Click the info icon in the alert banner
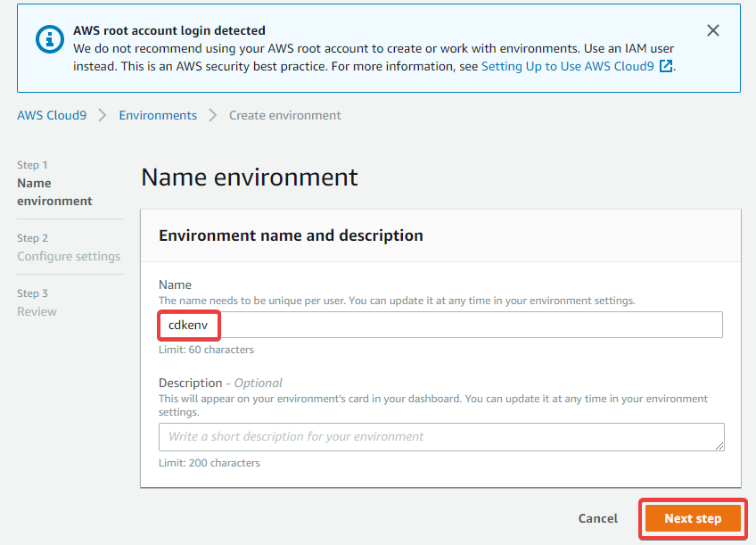This screenshot has height=545, width=756. (x=50, y=39)
